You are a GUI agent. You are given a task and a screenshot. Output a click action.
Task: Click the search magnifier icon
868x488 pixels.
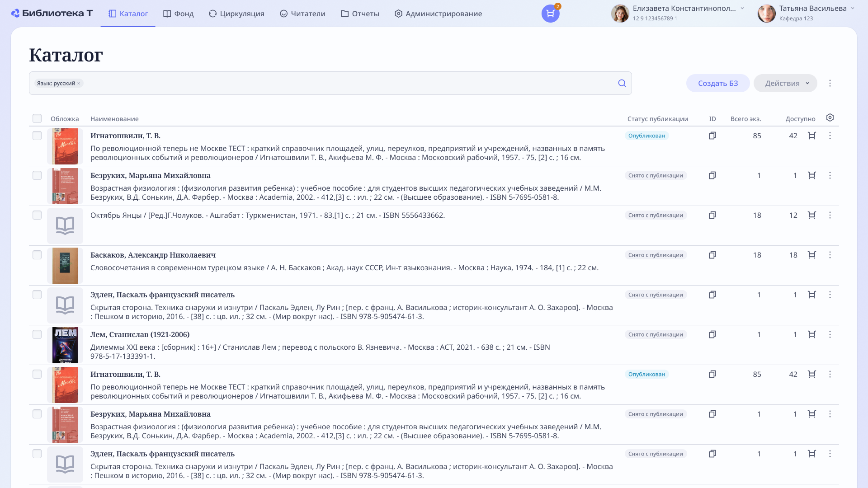[622, 83]
